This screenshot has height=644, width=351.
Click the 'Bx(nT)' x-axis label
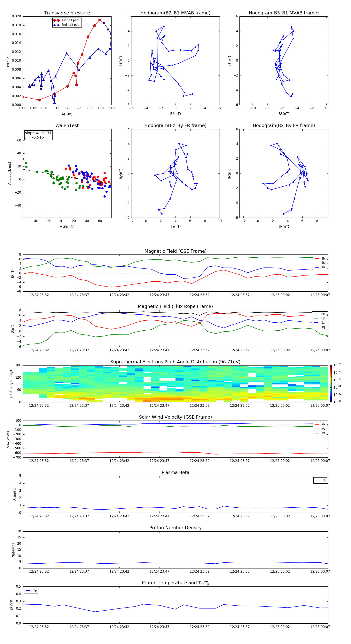pos(284,227)
